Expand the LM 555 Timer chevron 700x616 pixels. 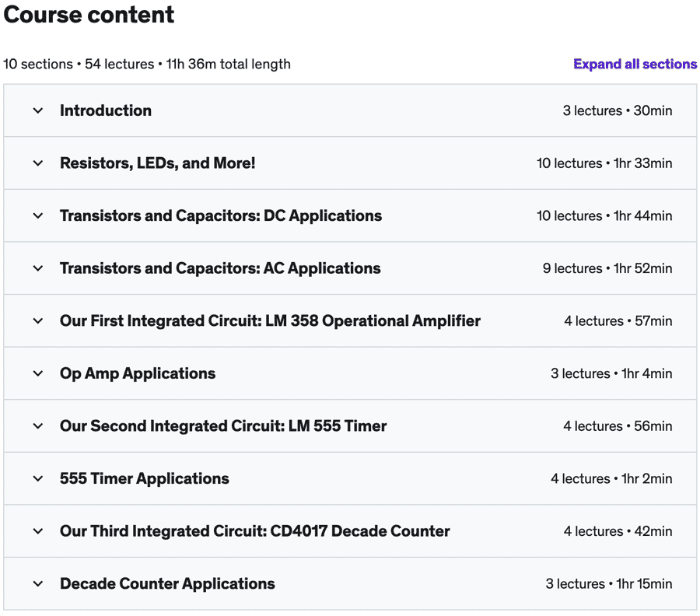(38, 426)
